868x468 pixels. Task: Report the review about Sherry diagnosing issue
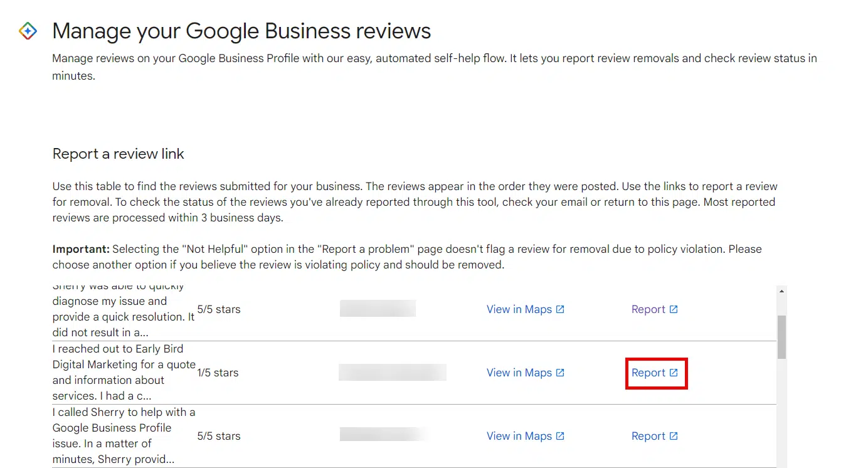(x=648, y=309)
